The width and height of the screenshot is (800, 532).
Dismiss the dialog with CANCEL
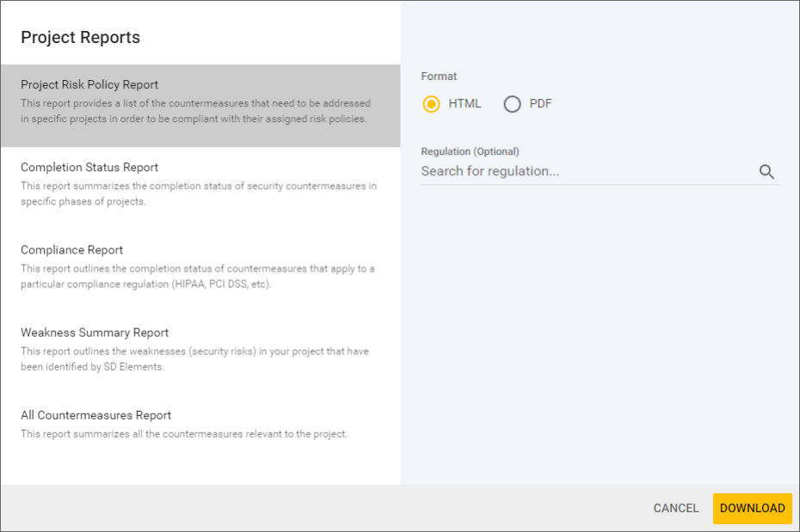coord(675,508)
